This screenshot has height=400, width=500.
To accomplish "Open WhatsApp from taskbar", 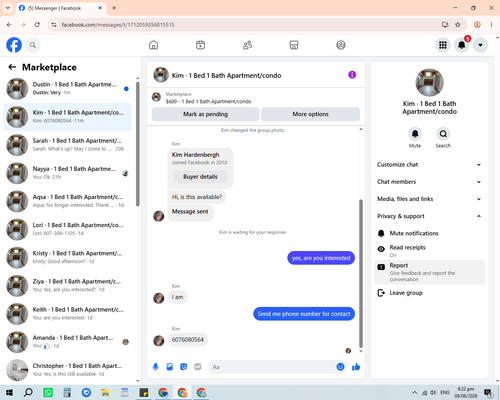I will point(48,393).
